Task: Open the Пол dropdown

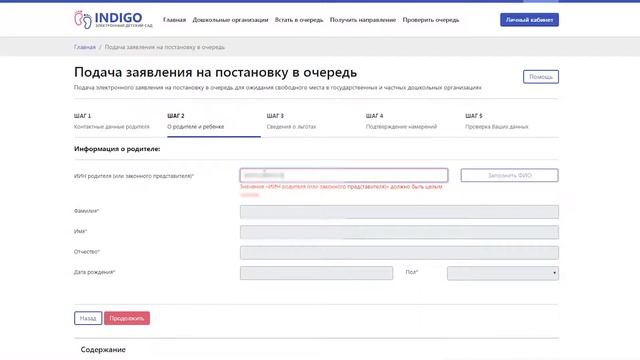Action: (x=503, y=273)
